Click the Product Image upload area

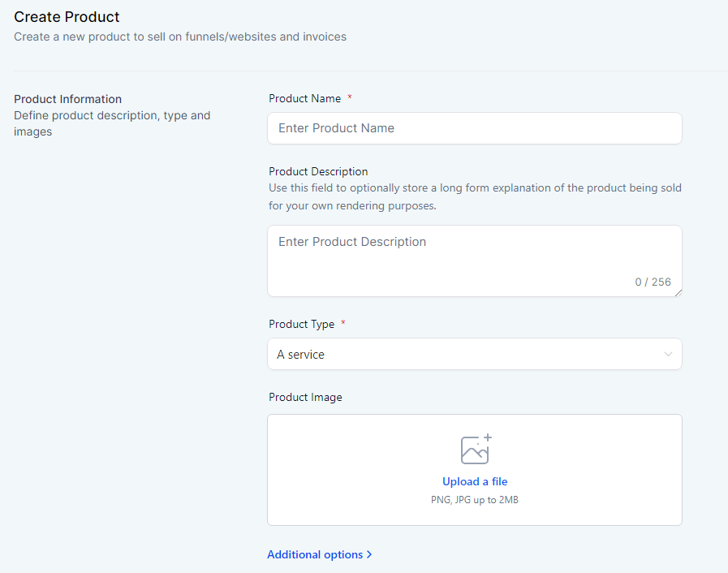pyautogui.click(x=475, y=470)
